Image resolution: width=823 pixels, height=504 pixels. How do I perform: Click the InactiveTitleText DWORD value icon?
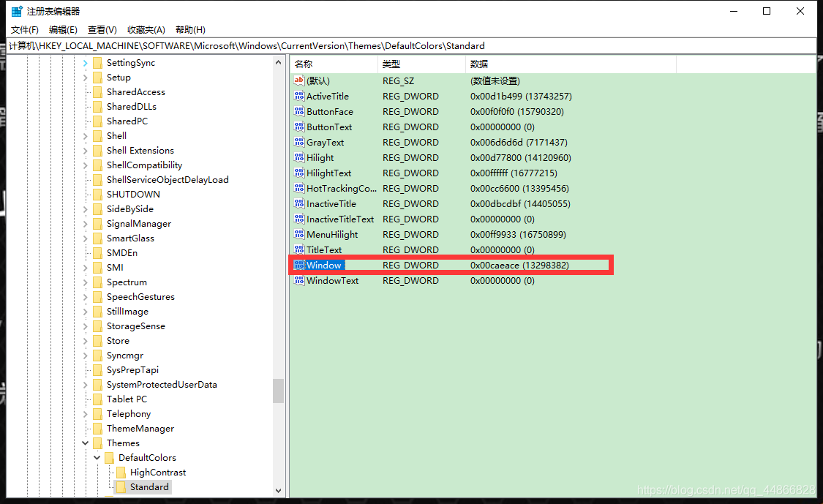pos(299,219)
